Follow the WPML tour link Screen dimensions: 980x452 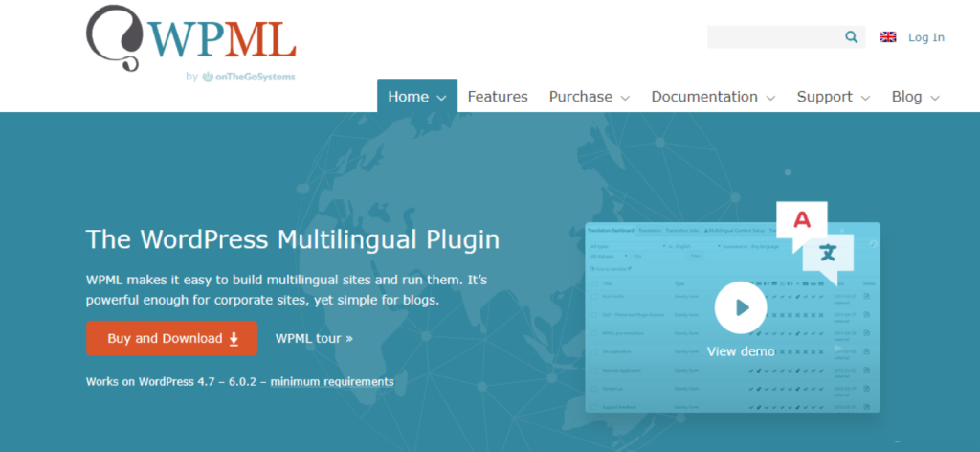314,338
